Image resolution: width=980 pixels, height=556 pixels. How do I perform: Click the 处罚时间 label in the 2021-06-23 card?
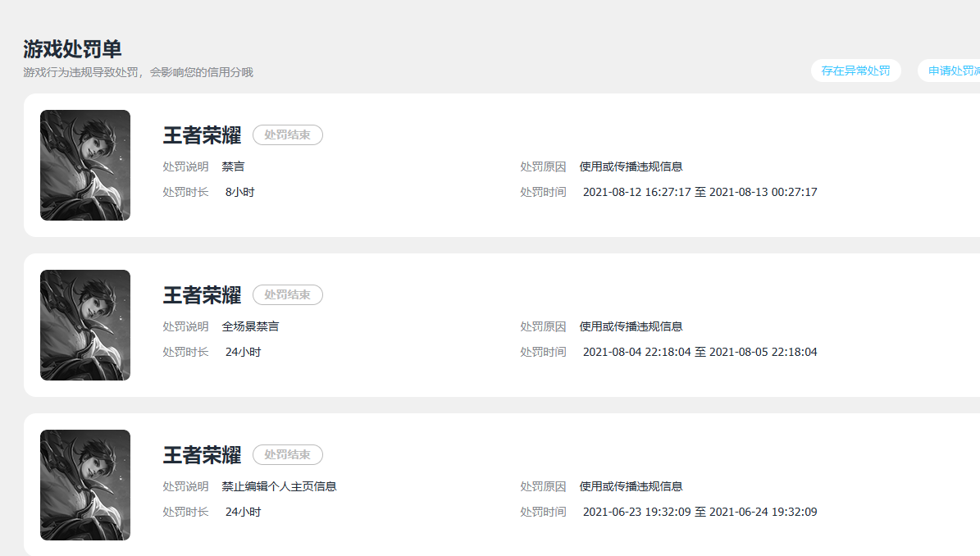tap(543, 513)
